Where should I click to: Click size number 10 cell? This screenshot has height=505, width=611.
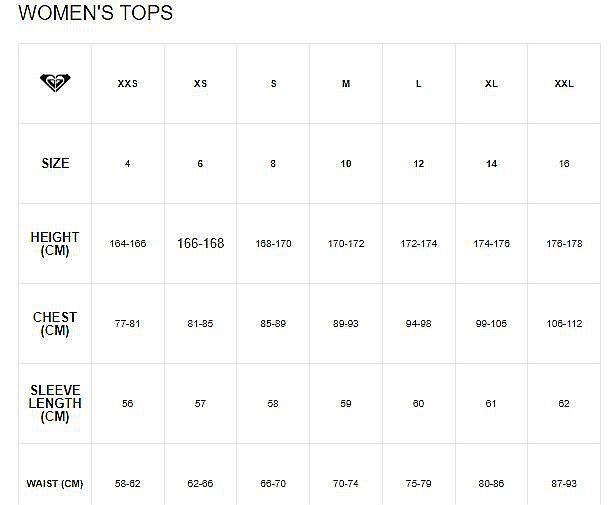pos(346,164)
